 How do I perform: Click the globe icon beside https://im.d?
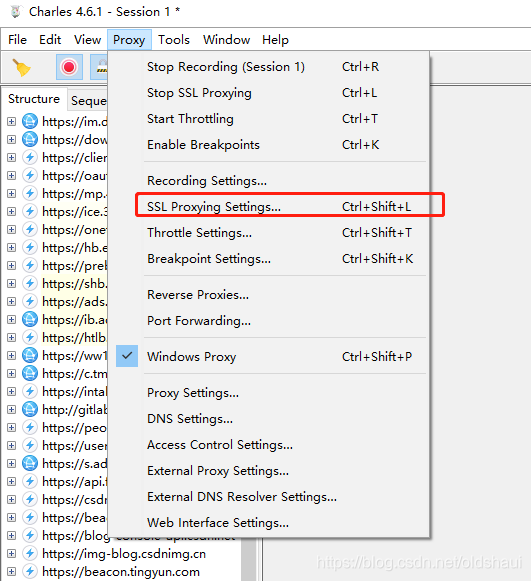[30, 121]
